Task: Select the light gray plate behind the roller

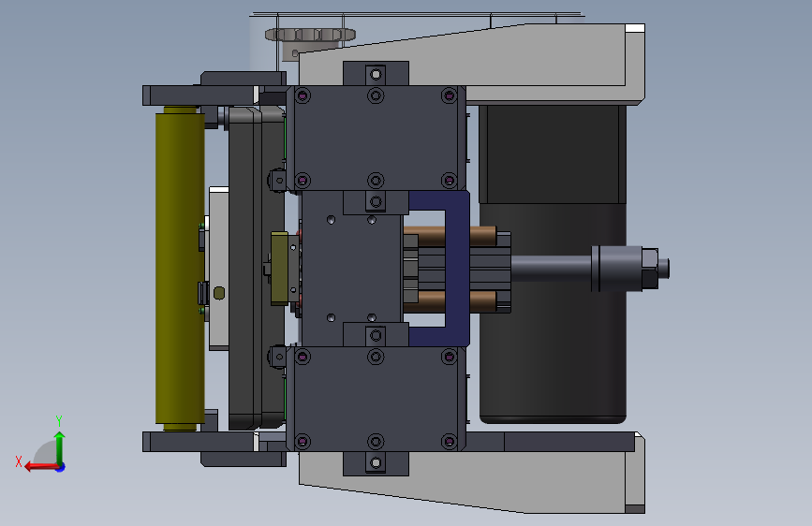Action: click(x=219, y=269)
